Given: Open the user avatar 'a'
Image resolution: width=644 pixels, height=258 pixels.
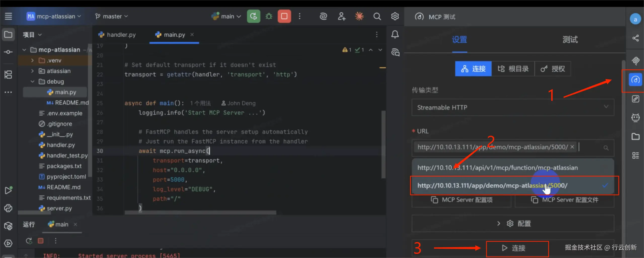Looking at the screenshot, I should pos(635,19).
